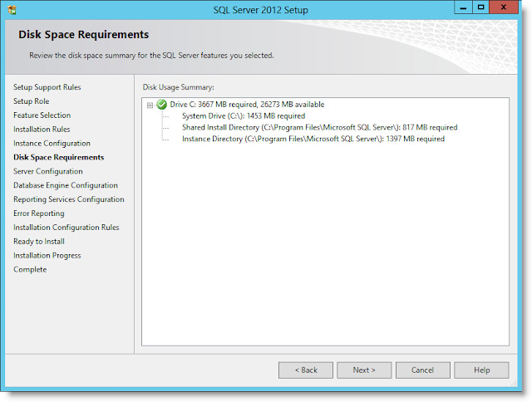Go back with the Back button
Viewport: 532px width, 402px height.
click(306, 370)
